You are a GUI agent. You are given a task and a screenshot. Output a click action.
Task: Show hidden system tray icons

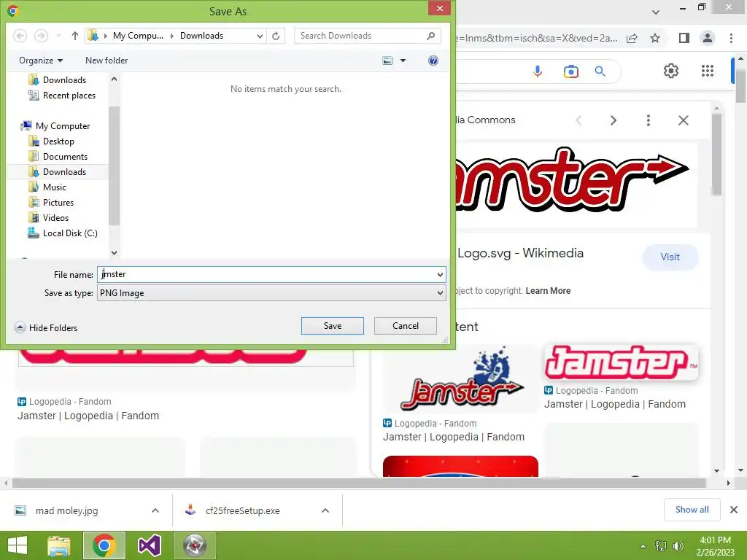pos(643,546)
